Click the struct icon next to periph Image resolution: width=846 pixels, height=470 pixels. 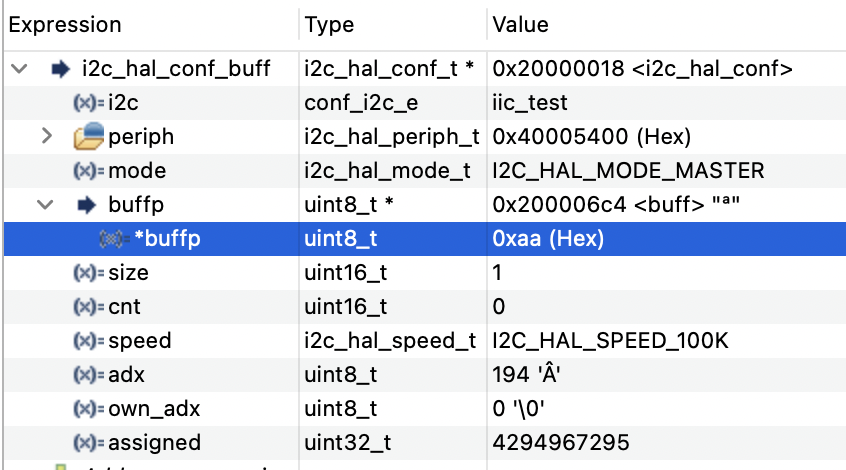click(x=89, y=136)
